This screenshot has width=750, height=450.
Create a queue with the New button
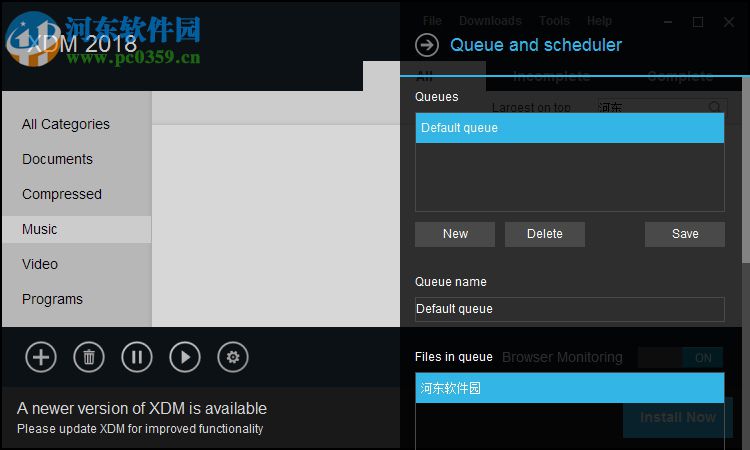click(x=455, y=234)
